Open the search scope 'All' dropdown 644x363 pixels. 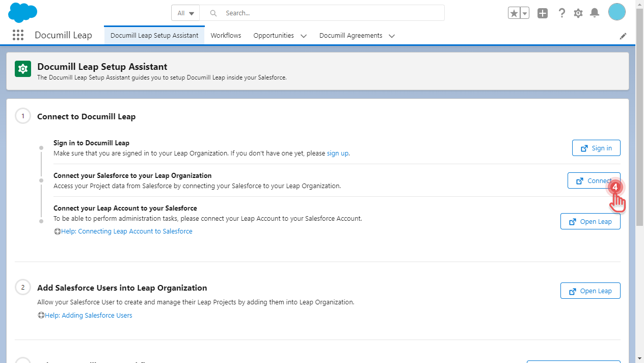click(x=185, y=13)
